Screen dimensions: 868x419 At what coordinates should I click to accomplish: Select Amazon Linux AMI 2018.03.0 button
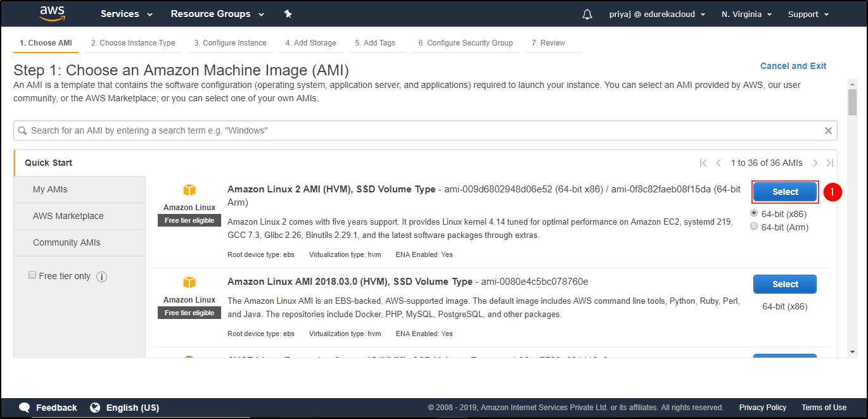tap(785, 284)
